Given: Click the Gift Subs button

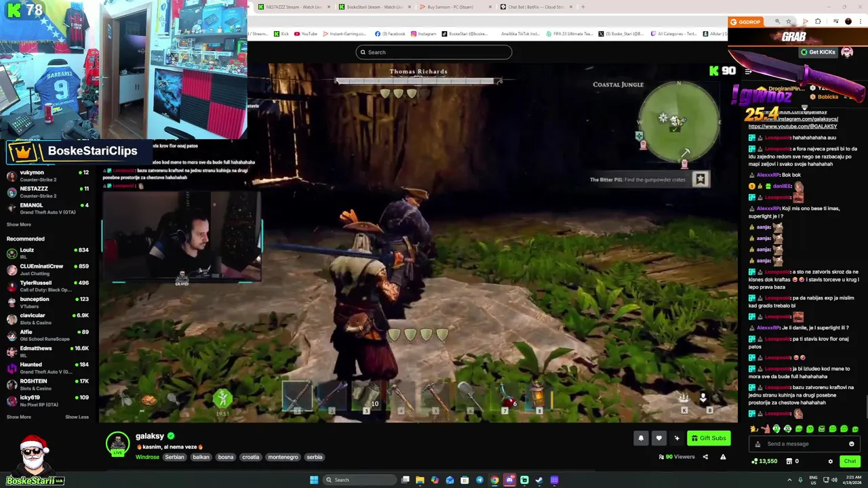Looking at the screenshot, I should [709, 439].
